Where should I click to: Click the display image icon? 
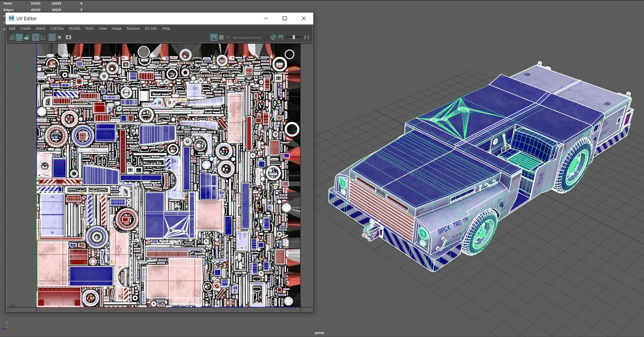click(214, 37)
